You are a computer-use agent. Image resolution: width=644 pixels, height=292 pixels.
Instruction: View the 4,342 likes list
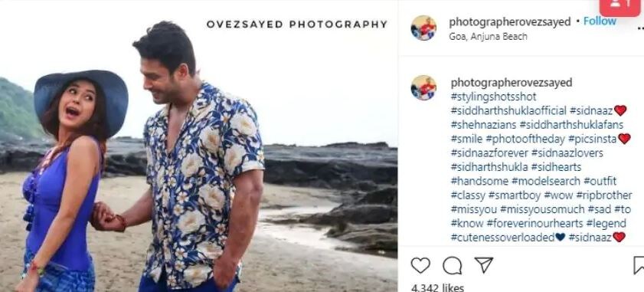click(x=437, y=287)
